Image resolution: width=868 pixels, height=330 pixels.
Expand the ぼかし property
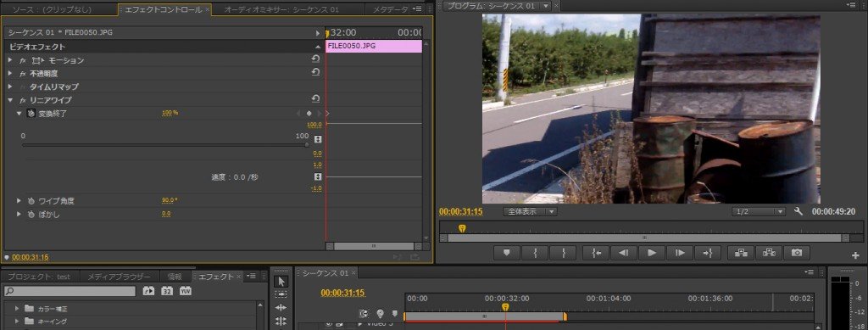click(19, 214)
